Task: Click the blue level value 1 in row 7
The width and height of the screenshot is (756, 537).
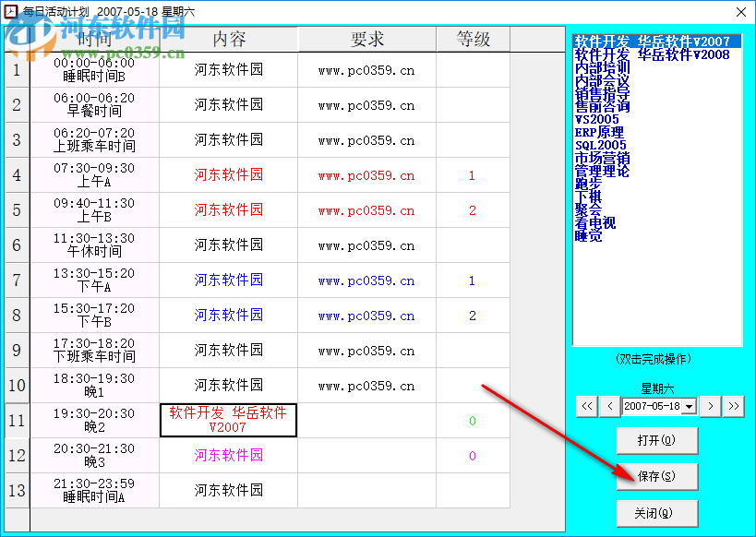Action: 473,280
